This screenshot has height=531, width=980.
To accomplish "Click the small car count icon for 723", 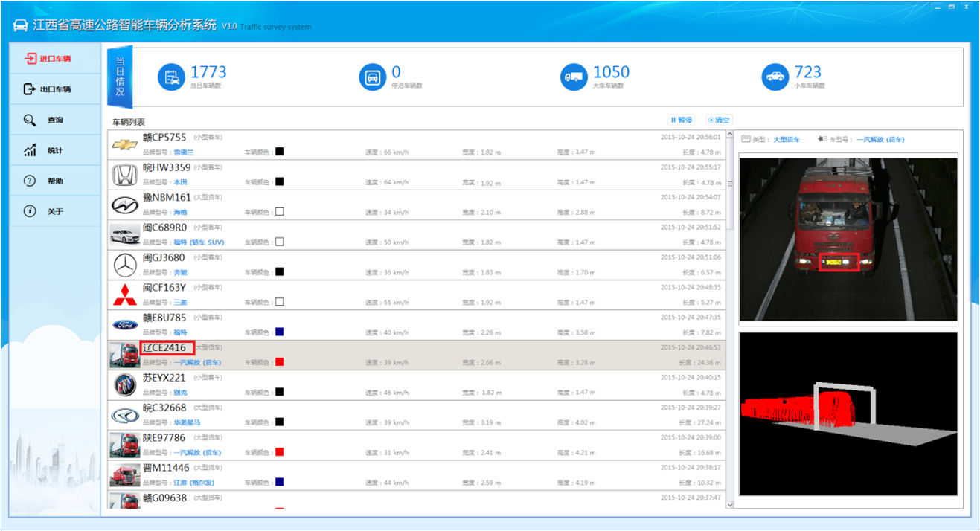I will [x=776, y=77].
